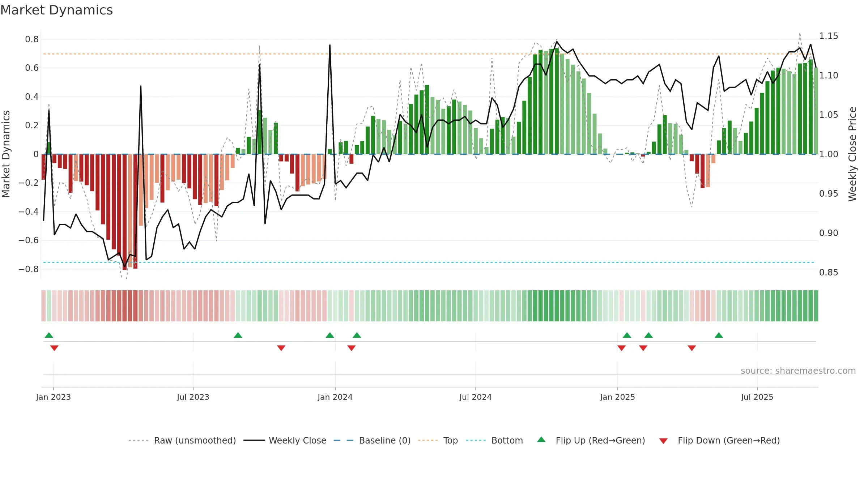Click the Jan 2024 x-axis label
Viewport: 868px width, 488px height.
[335, 397]
